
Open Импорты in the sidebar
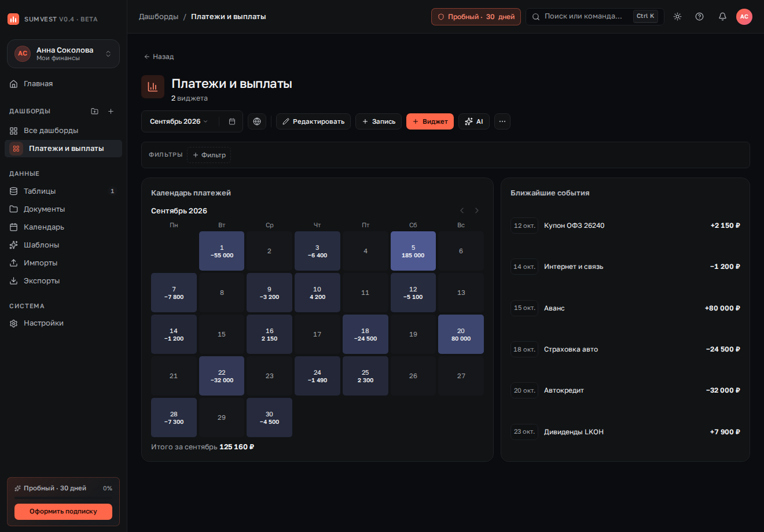(63, 263)
